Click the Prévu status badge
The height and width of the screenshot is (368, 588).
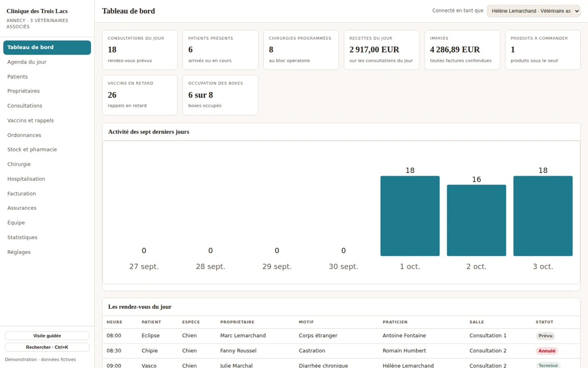(x=545, y=336)
